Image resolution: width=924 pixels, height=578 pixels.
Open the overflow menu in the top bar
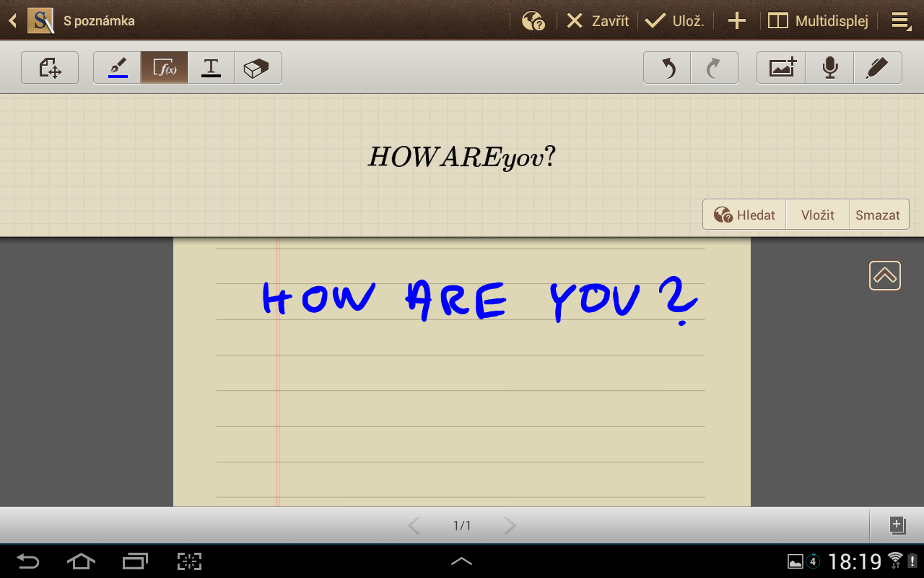[901, 21]
